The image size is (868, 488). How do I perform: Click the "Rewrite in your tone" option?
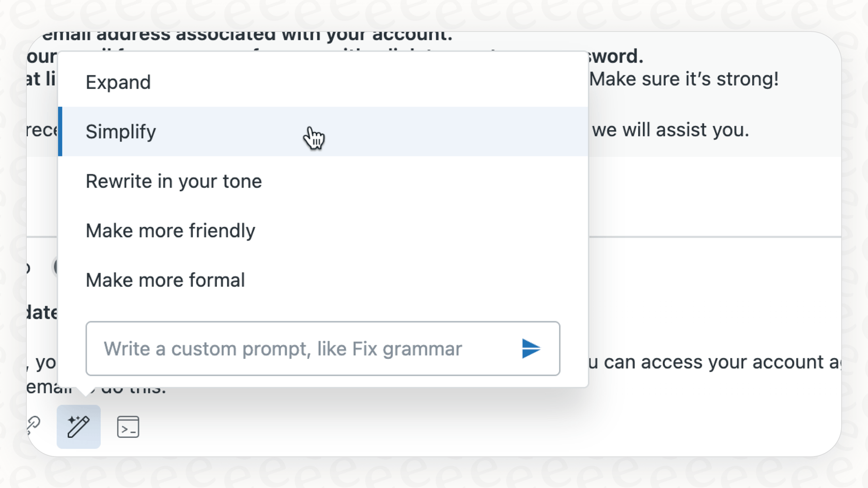[x=174, y=181]
